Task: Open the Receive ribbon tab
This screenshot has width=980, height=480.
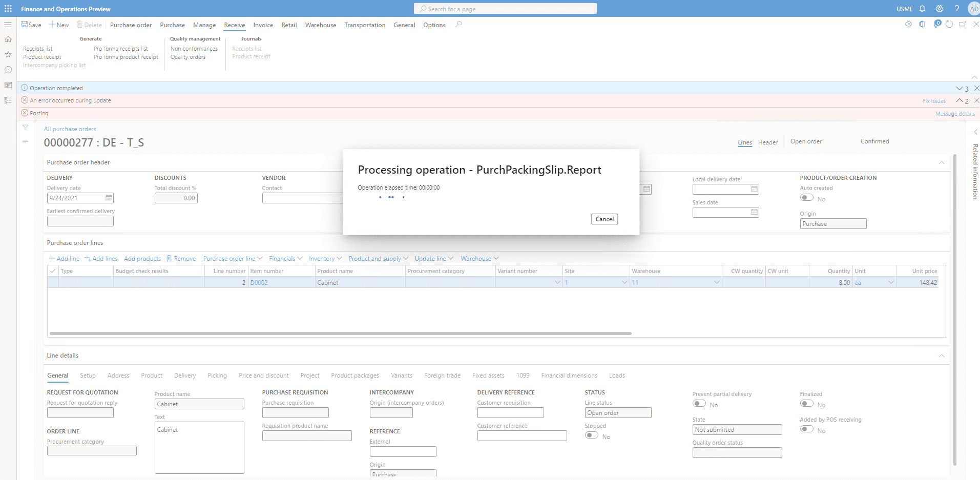Action: 235,25
